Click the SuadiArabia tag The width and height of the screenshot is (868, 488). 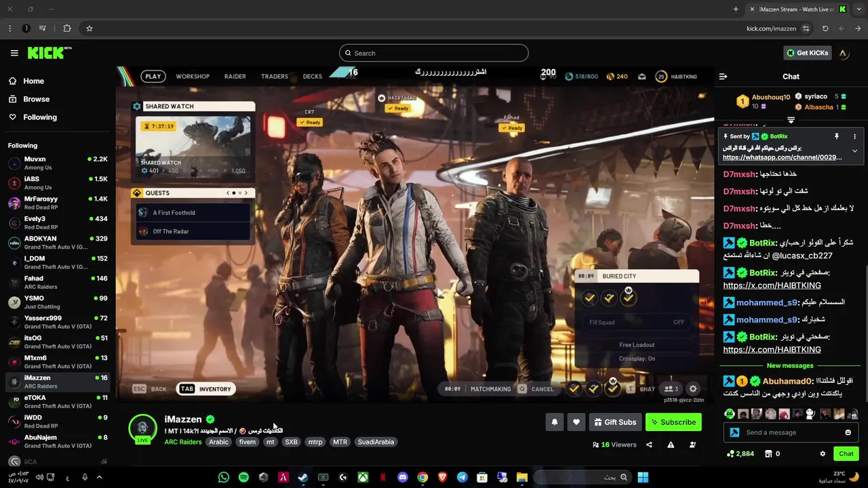click(x=376, y=442)
